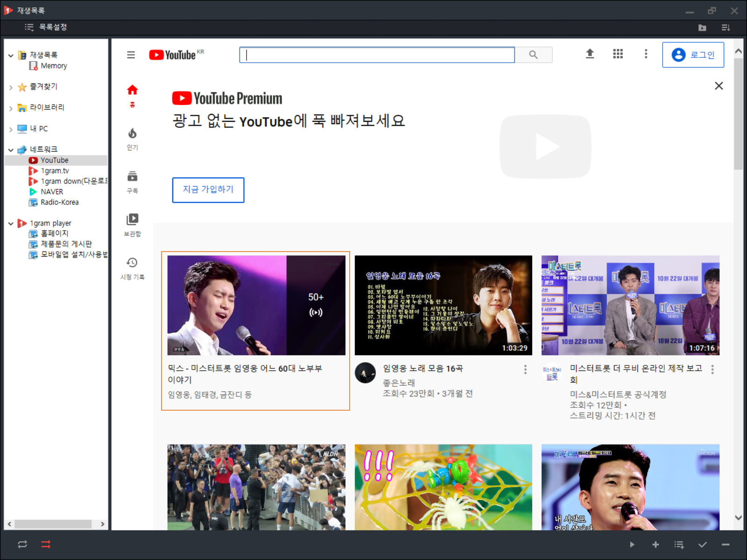This screenshot has width=747, height=560.
Task: Click the plus add item icon
Action: (x=655, y=545)
